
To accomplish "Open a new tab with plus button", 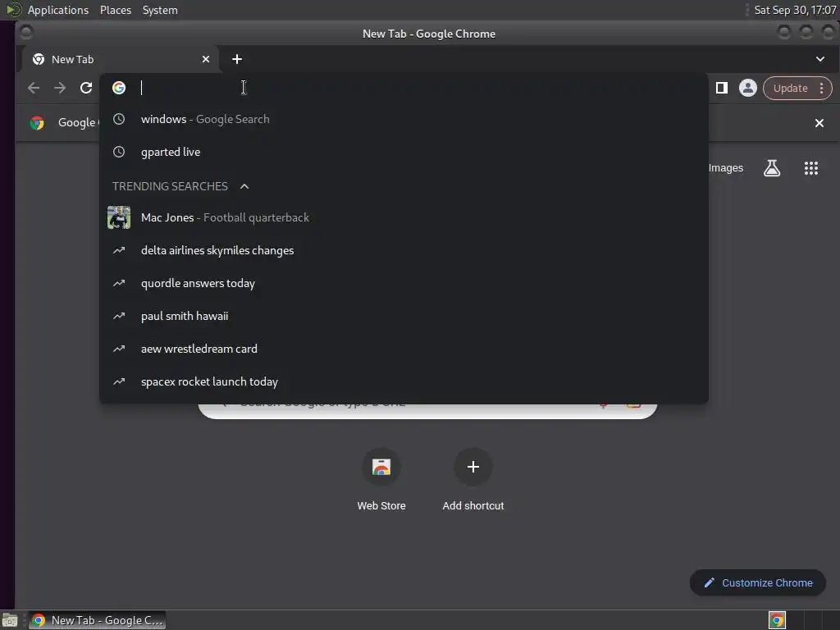I will pyautogui.click(x=237, y=59).
